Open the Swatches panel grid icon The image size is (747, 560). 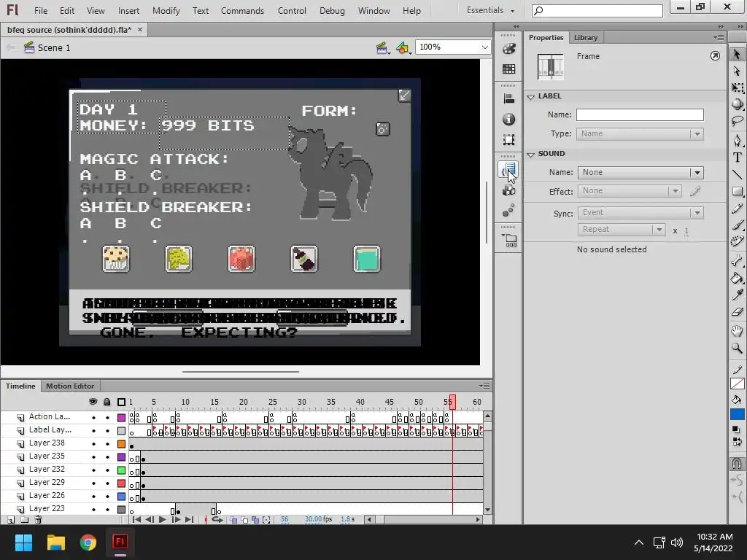508,69
